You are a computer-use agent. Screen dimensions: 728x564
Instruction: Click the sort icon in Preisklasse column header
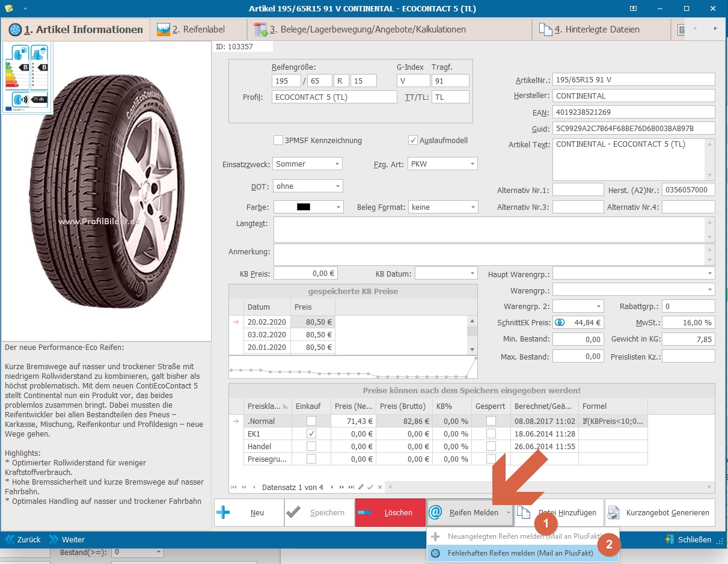coord(285,406)
